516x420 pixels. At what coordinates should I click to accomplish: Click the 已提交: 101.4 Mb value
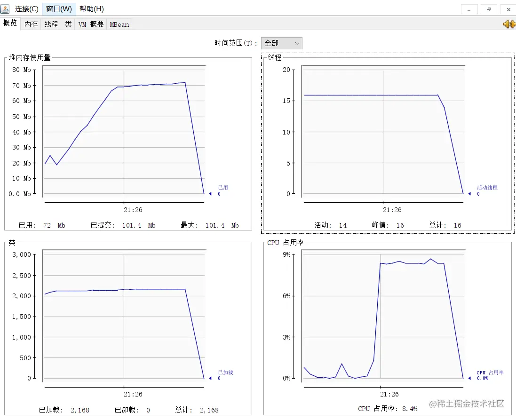[x=123, y=225]
